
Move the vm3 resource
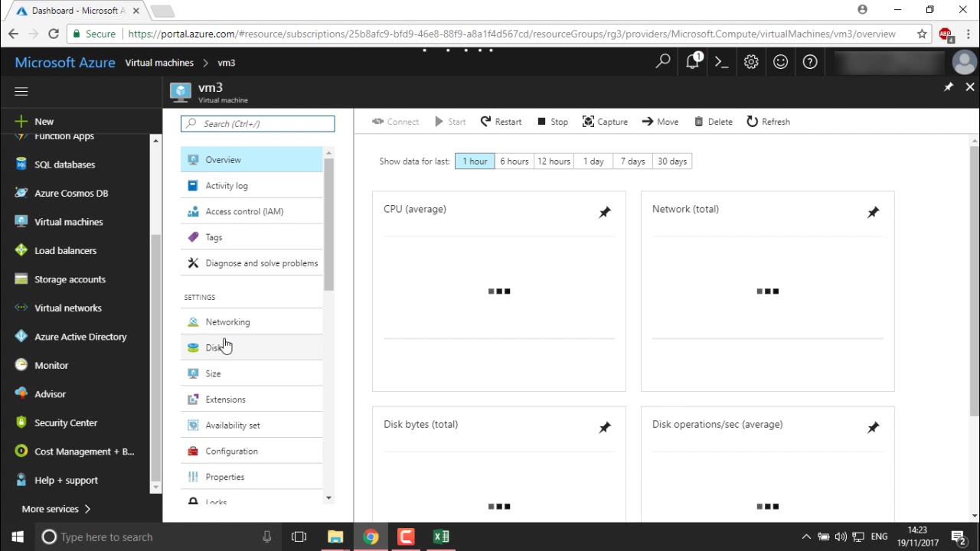pos(660,122)
